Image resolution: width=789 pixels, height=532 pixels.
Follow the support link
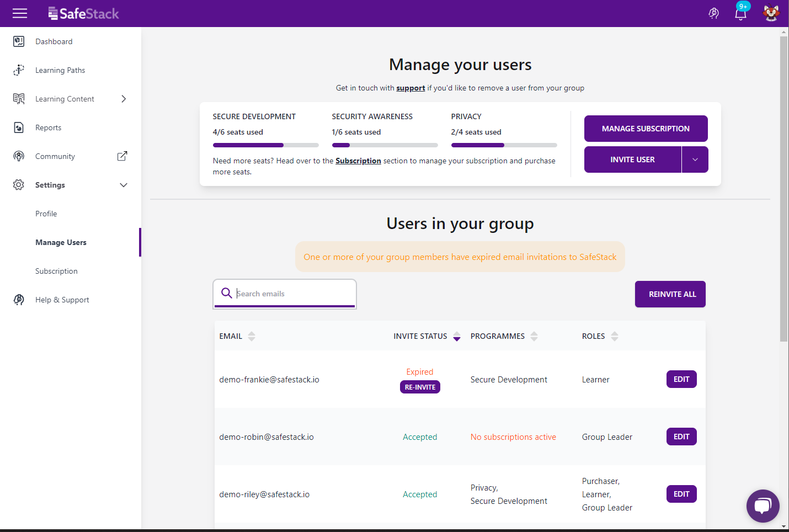point(411,88)
